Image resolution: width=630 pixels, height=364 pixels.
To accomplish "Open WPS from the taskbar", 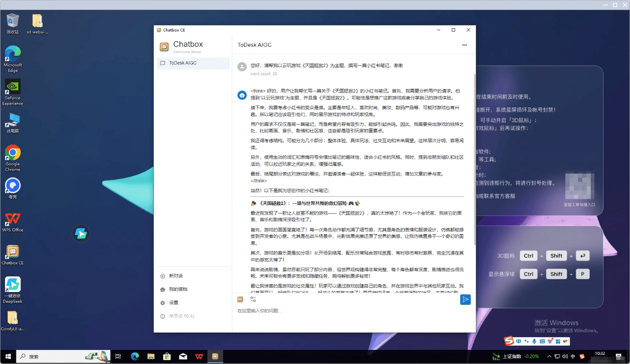I will (x=199, y=356).
